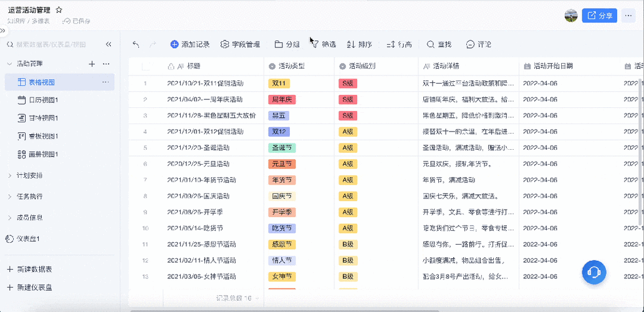Toggle the select-all header checkbox

click(145, 66)
